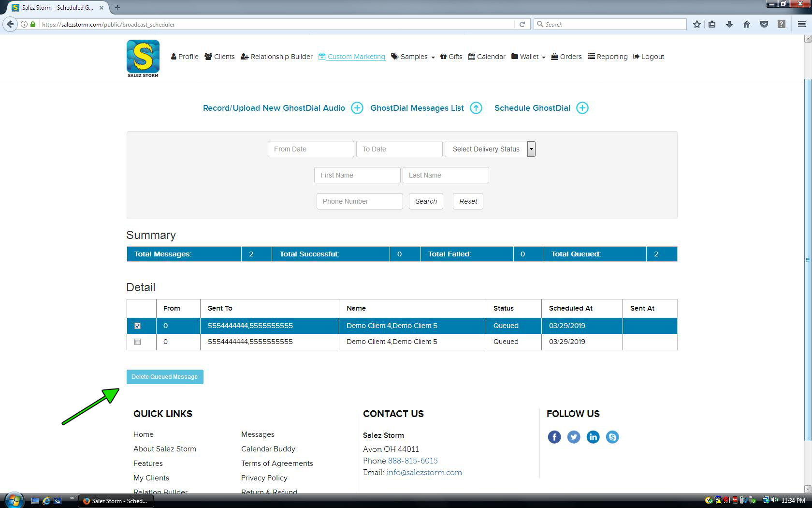Open the Skype social icon
Image resolution: width=812 pixels, height=508 pixels.
click(x=612, y=437)
